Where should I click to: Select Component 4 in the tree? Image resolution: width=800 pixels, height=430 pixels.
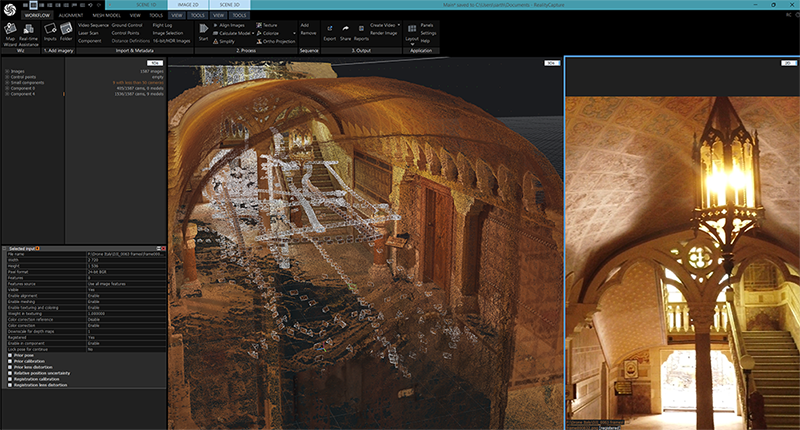point(24,94)
